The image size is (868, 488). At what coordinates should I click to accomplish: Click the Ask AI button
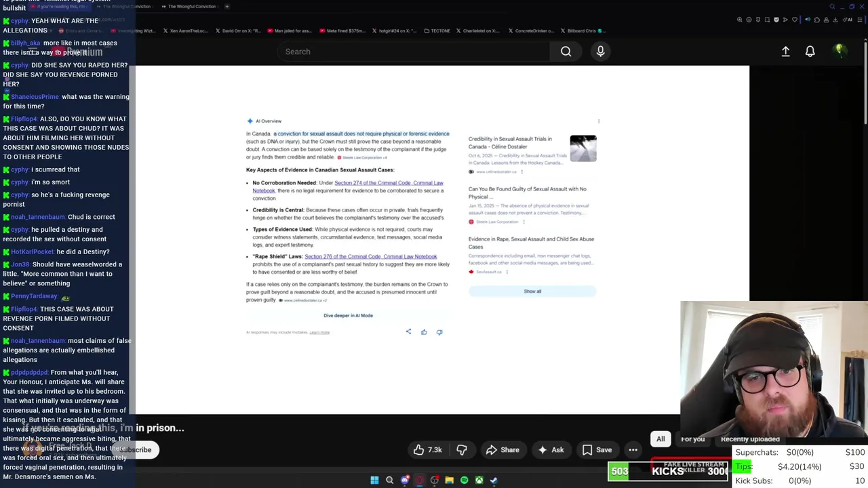[x=551, y=449]
